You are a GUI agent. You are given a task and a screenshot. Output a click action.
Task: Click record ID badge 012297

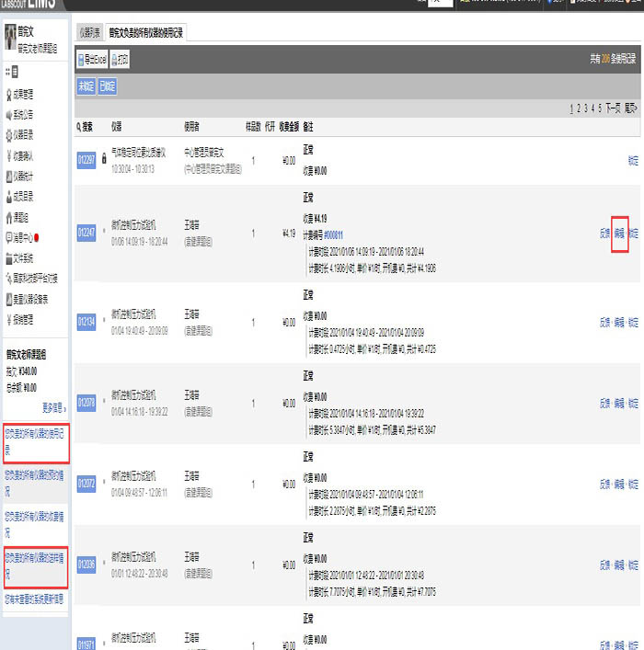pyautogui.click(x=86, y=159)
